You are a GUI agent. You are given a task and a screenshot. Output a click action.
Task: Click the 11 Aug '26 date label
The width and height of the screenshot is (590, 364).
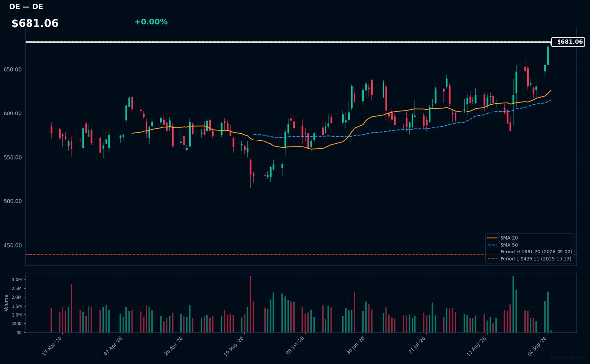(x=477, y=346)
